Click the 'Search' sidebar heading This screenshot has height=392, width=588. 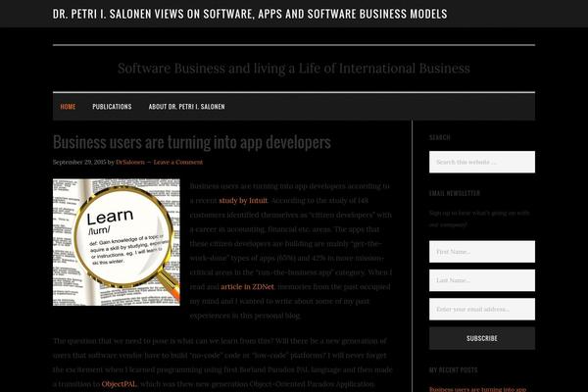439,137
